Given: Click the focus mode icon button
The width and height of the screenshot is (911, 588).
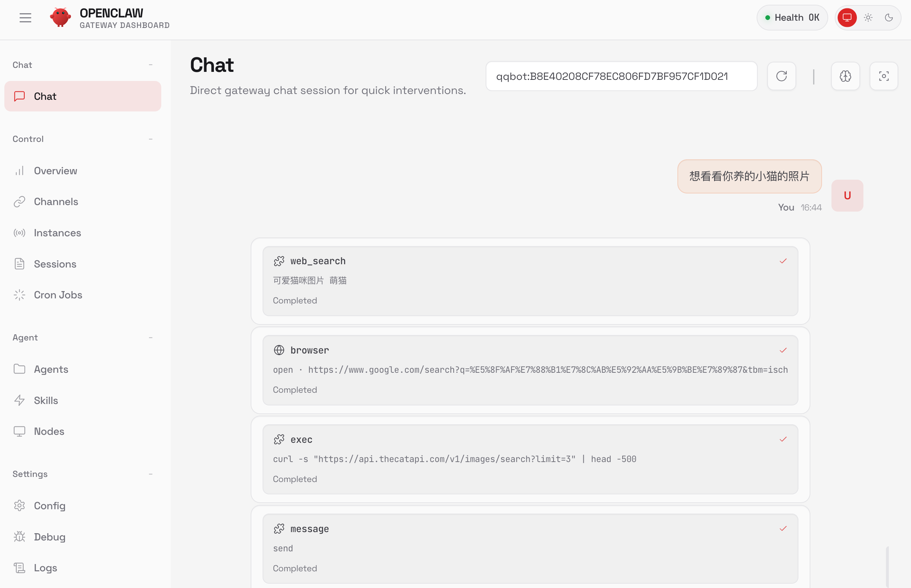Looking at the screenshot, I should coord(883,76).
